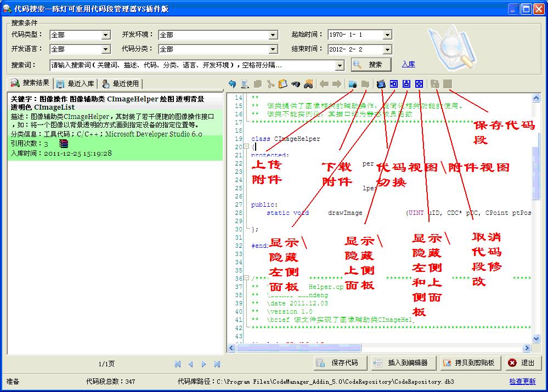Click the cancel code modification icon

pos(435,84)
